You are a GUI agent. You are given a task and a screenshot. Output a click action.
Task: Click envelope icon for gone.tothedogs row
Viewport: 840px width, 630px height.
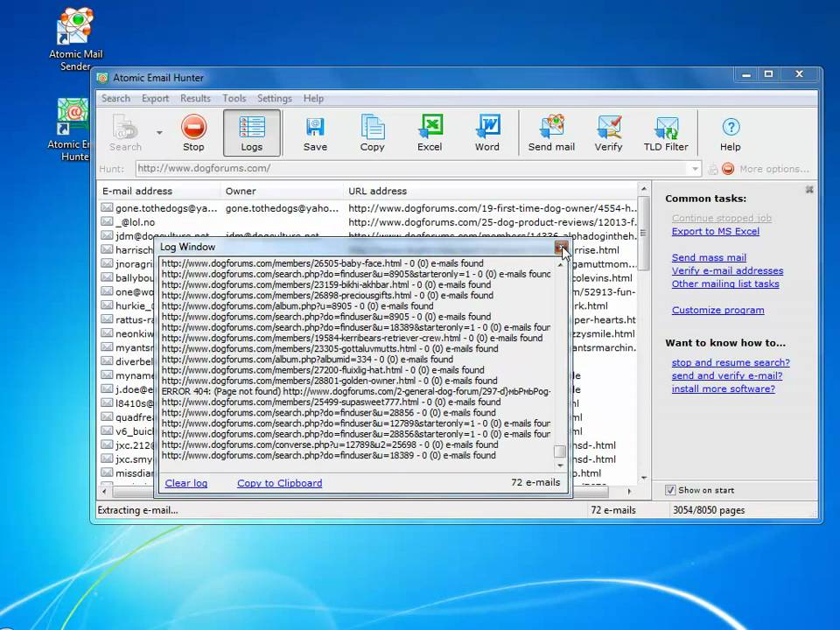tap(107, 208)
